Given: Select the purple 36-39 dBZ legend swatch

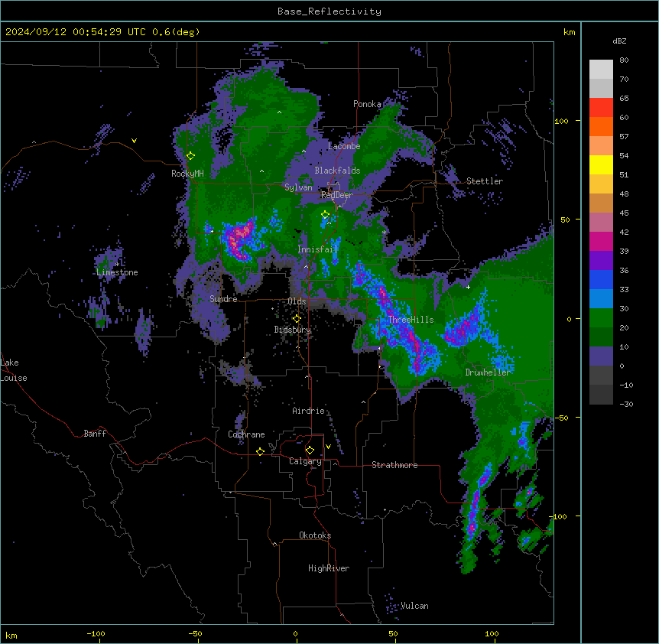Looking at the screenshot, I should tap(601, 261).
